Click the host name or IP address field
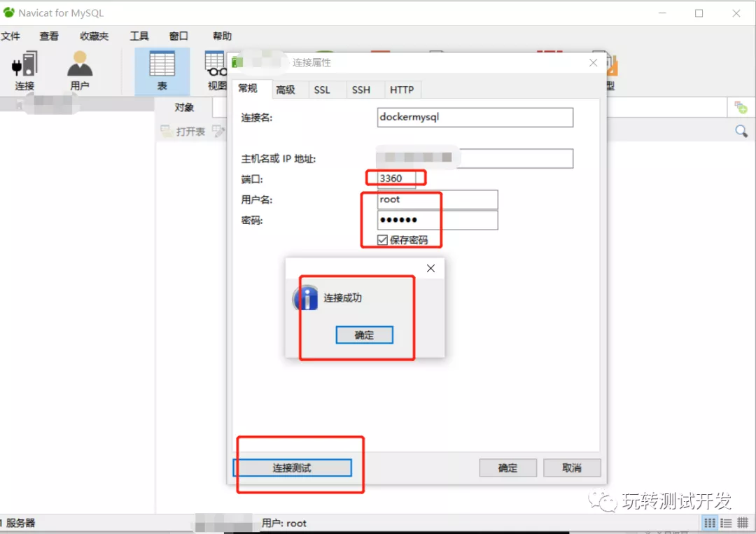 (x=475, y=158)
